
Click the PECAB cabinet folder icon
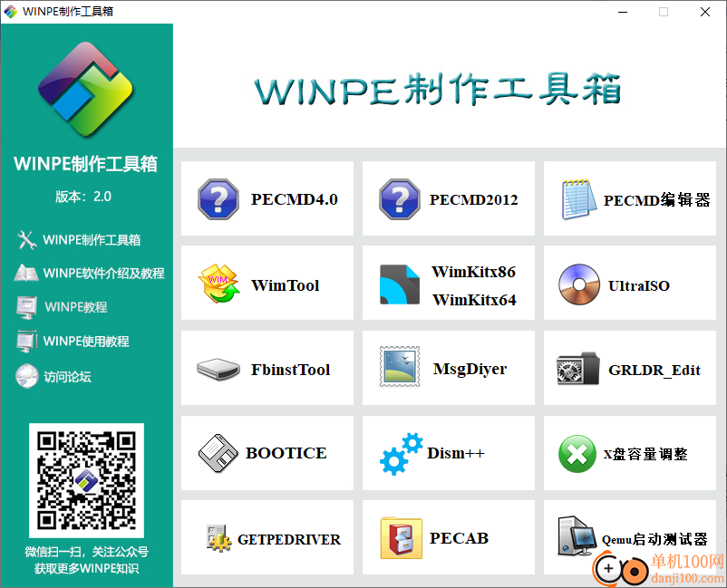401,538
